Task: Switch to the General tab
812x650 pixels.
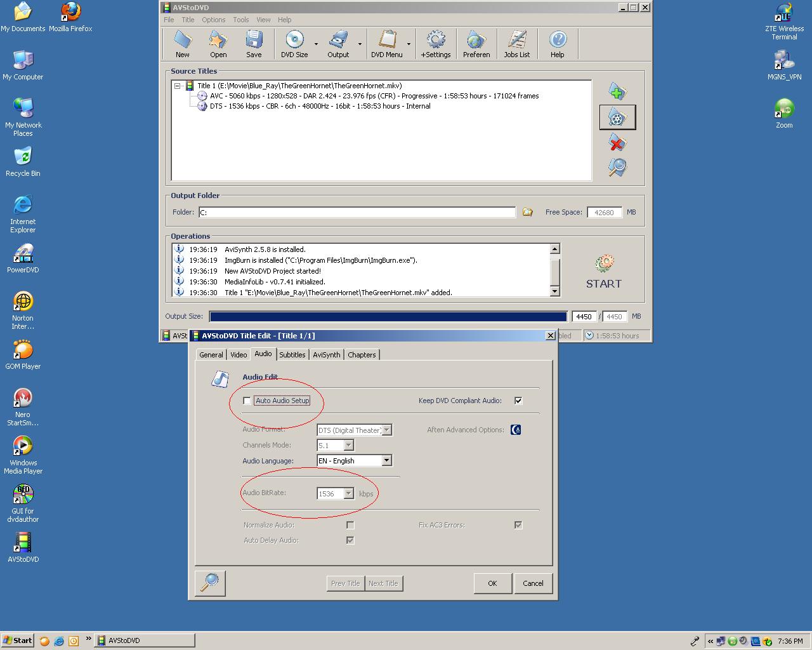Action: click(211, 355)
